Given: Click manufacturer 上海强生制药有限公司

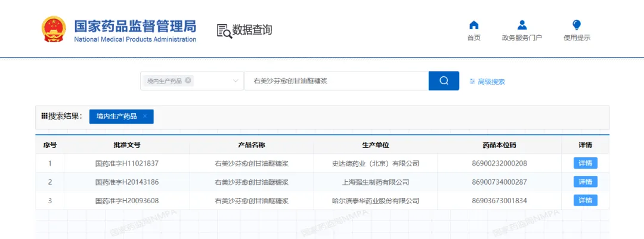Looking at the screenshot, I should (x=376, y=182).
